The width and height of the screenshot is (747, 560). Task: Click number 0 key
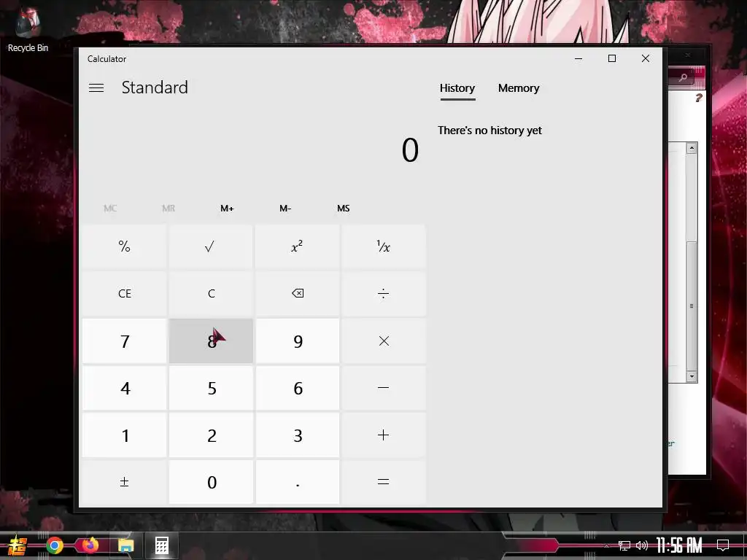tap(211, 482)
